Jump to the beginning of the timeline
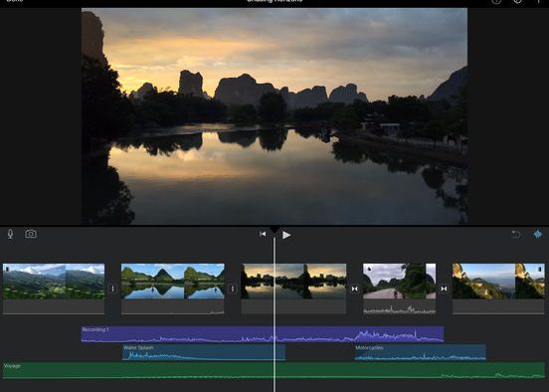 263,234
